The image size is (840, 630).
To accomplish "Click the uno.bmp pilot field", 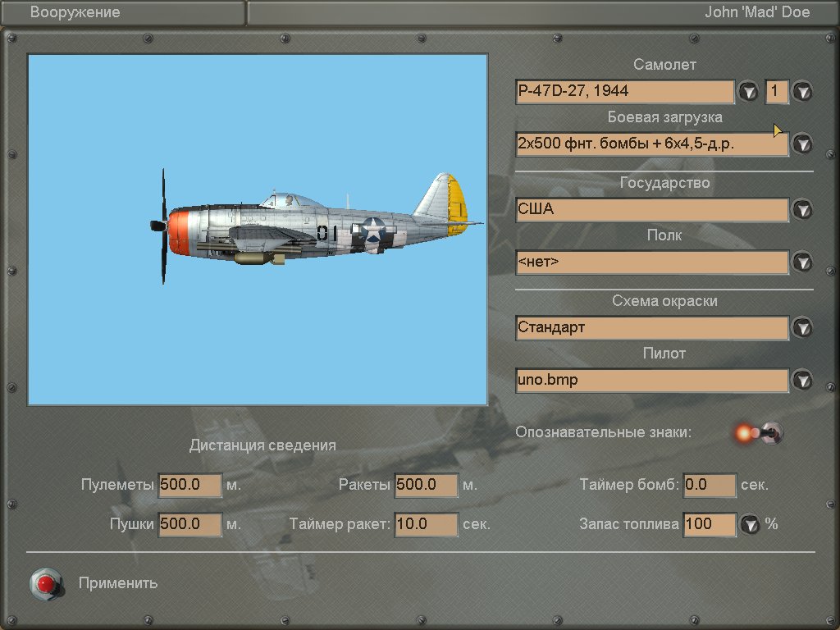I will 652,380.
